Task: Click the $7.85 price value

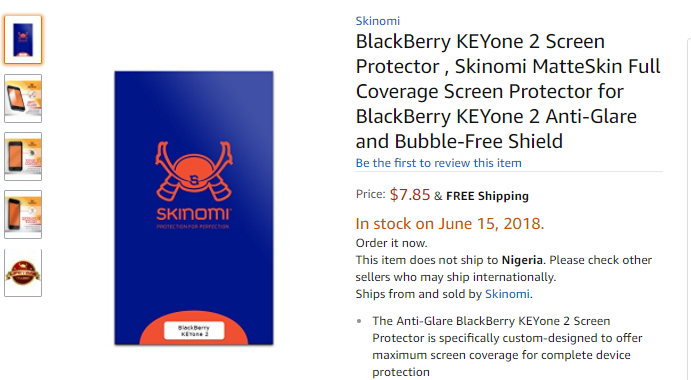Action: [410, 194]
